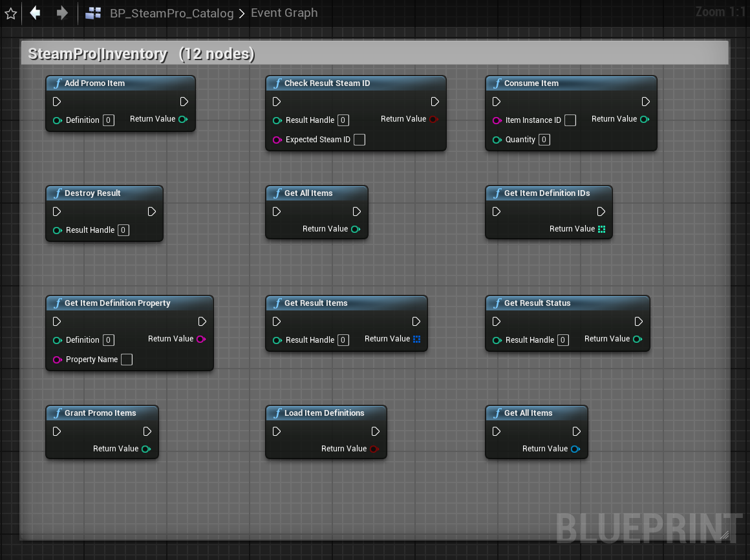This screenshot has width=750, height=560.
Task: Click Grant Promo Items exec input pin
Action: point(57,431)
